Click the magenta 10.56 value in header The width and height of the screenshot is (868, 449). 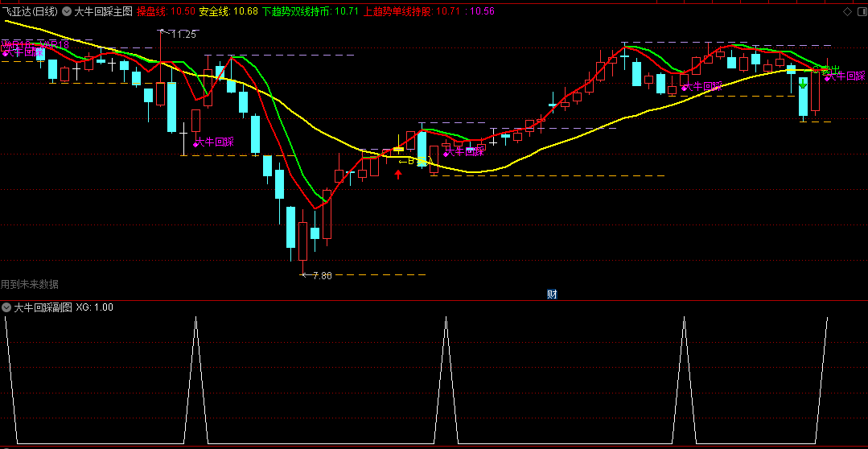[x=481, y=11]
